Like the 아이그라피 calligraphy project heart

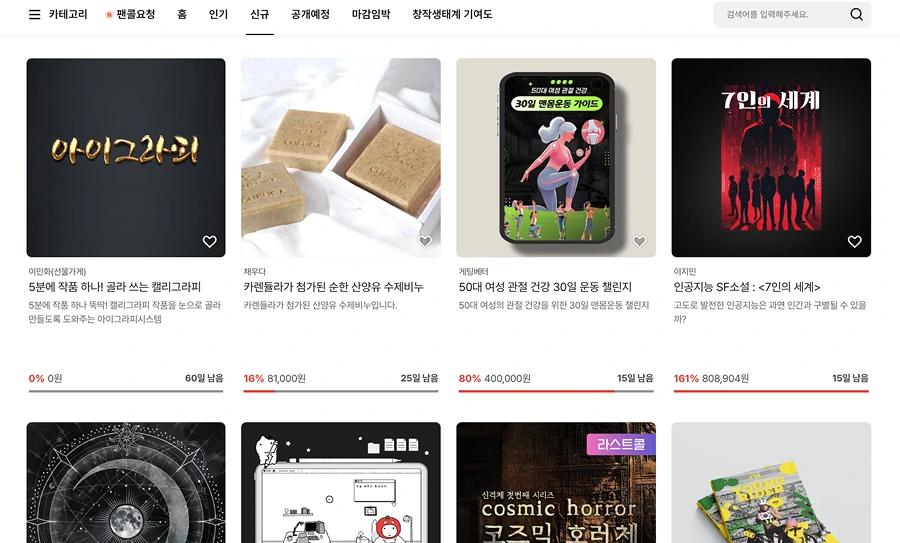(210, 242)
